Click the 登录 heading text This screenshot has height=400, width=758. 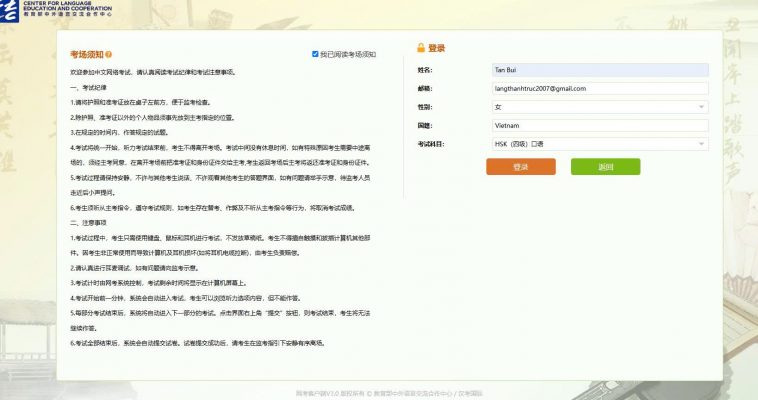(x=437, y=48)
